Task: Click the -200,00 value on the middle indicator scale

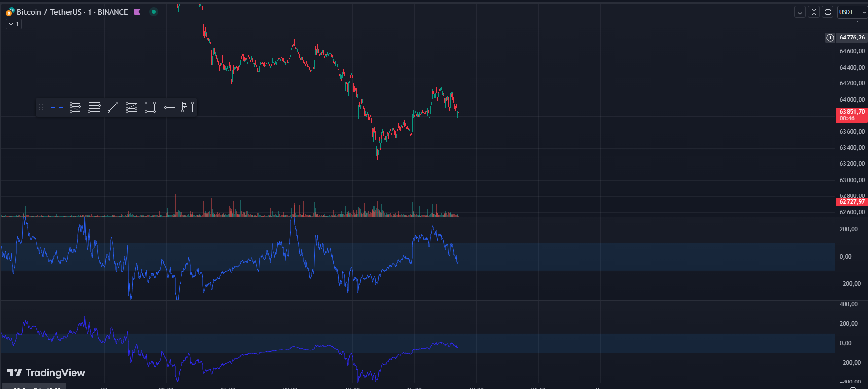Action: tap(850, 284)
